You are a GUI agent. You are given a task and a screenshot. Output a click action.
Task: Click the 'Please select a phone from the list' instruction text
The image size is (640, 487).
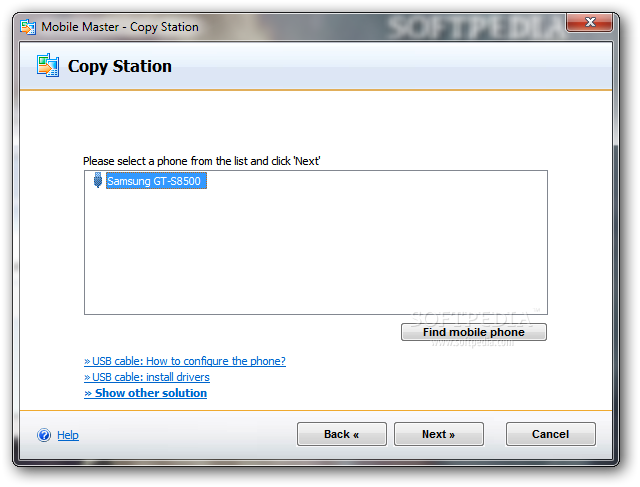pos(202,161)
